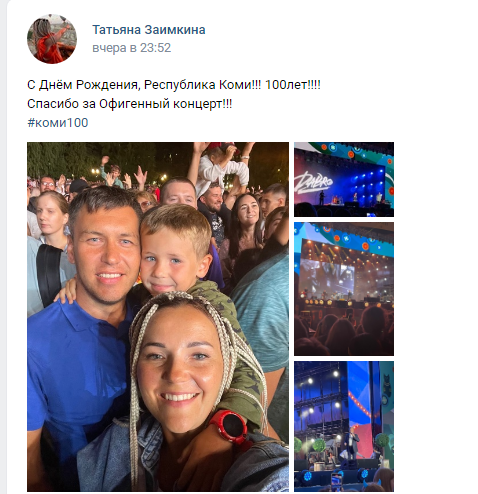Click the Dabro logo inside the first concert thumbnail
The image size is (478, 494).
click(313, 183)
